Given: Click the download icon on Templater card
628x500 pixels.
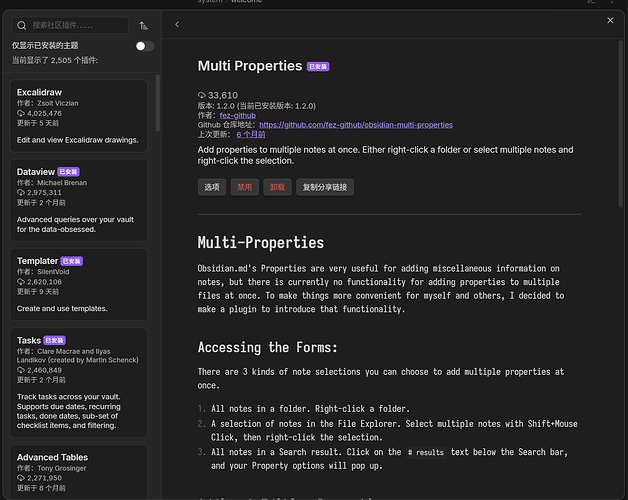Looking at the screenshot, I should [21, 282].
